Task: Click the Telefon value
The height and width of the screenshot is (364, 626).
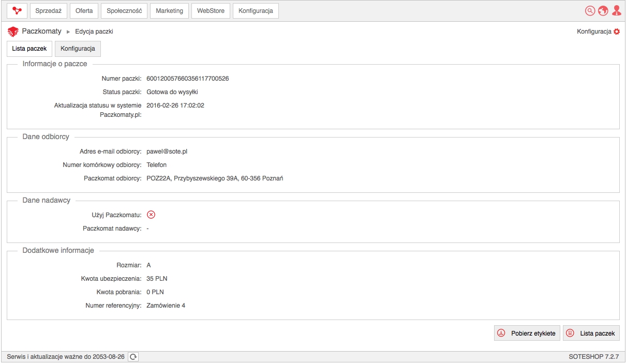Action: pyautogui.click(x=157, y=165)
